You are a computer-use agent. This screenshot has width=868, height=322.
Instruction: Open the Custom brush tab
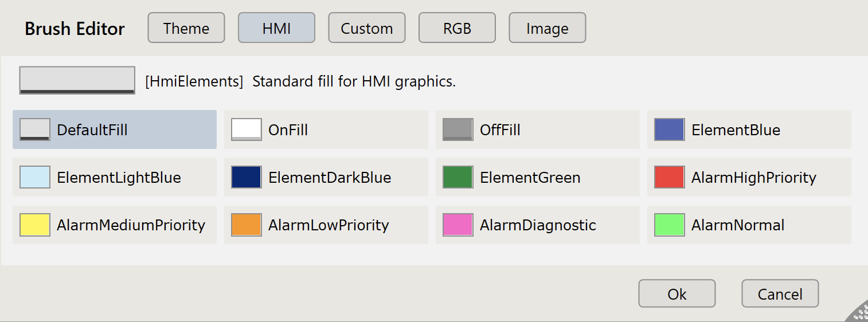coord(366,28)
